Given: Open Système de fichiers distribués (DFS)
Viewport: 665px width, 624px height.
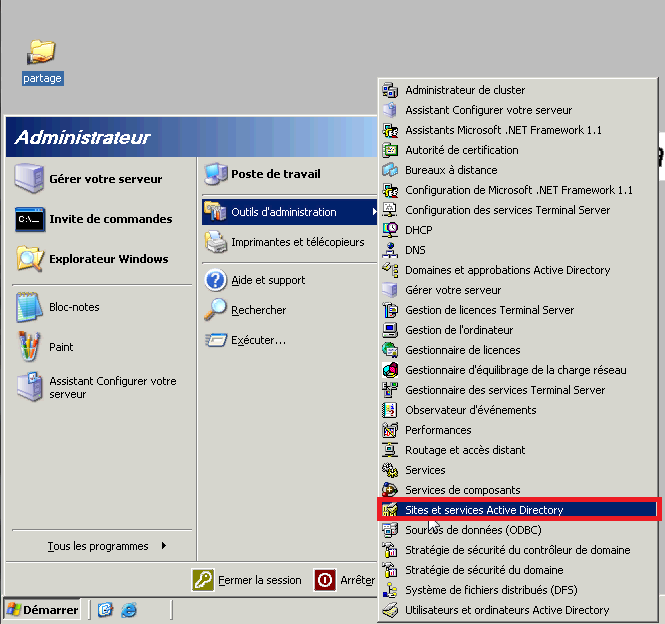Looking at the screenshot, I should coord(518,590).
